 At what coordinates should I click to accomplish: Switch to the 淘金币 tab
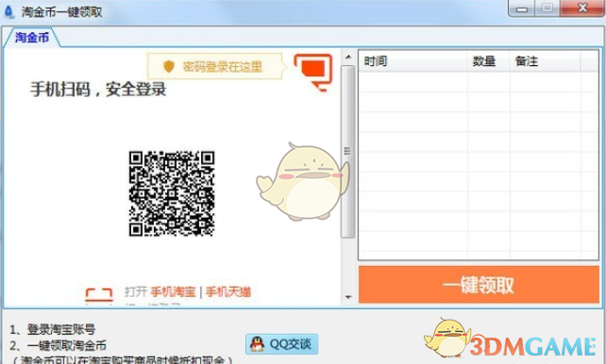[x=32, y=38]
